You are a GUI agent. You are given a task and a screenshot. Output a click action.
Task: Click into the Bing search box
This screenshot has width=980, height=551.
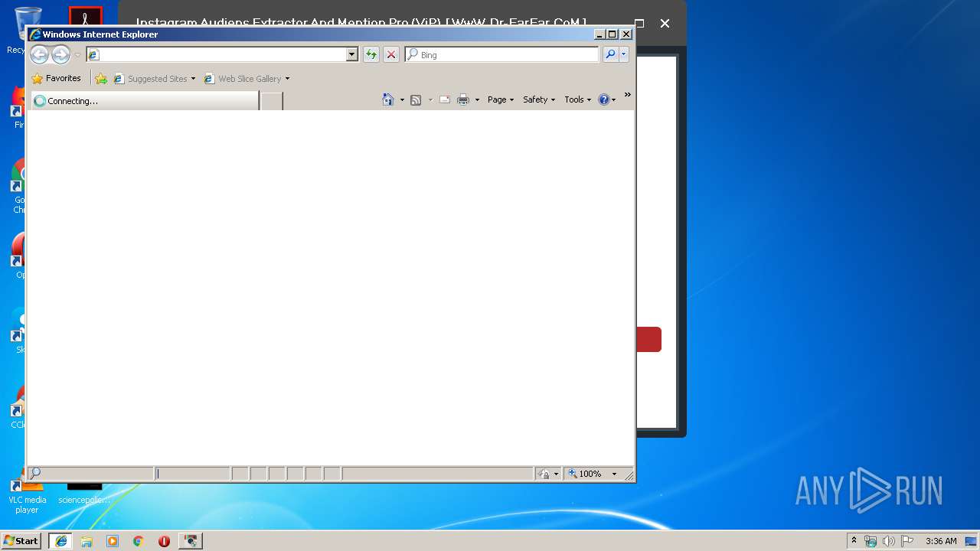click(x=501, y=54)
